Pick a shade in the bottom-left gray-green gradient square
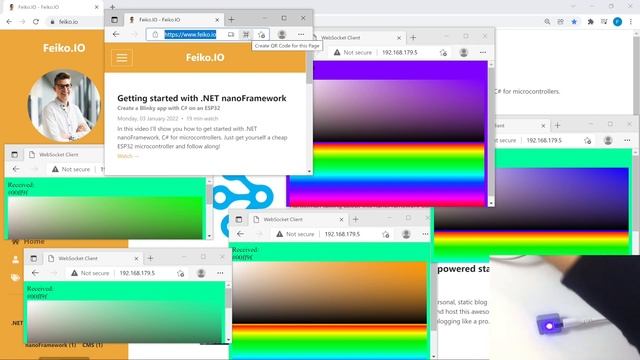The image size is (640, 360). tap(124, 322)
